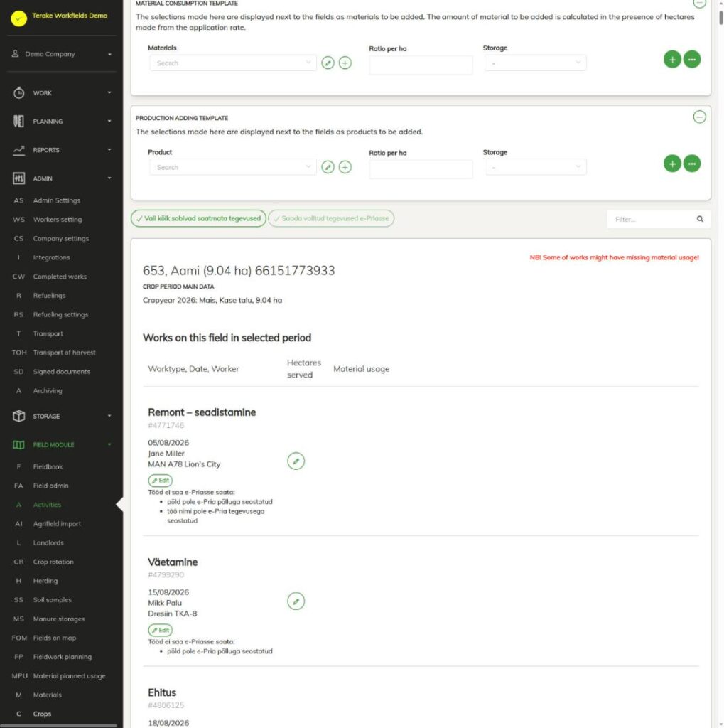Open Material planned usage page
724x728 pixels.
[69, 676]
